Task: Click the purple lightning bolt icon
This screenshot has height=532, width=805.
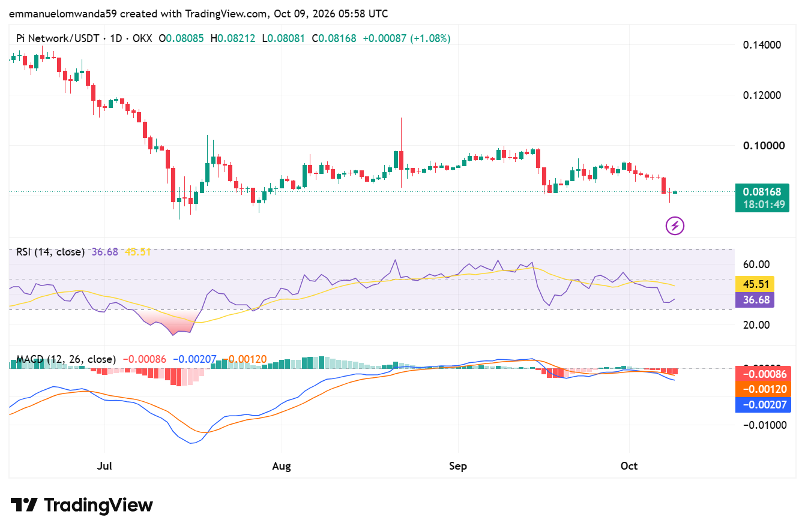Action: (675, 226)
